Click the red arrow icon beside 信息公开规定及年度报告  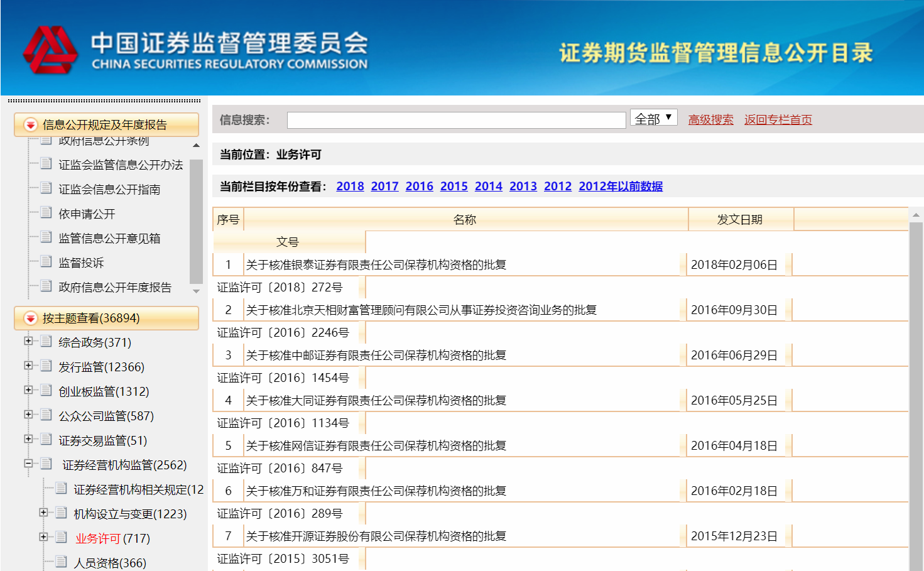pyautogui.click(x=30, y=125)
